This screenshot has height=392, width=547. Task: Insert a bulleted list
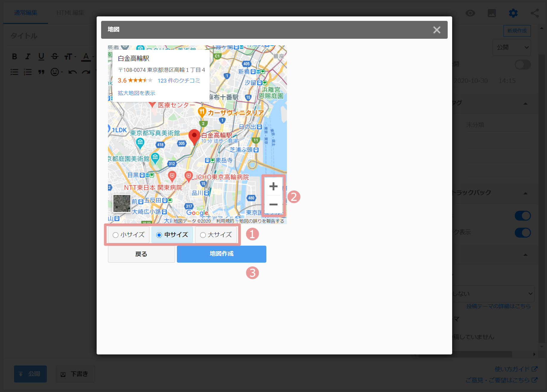(x=14, y=72)
